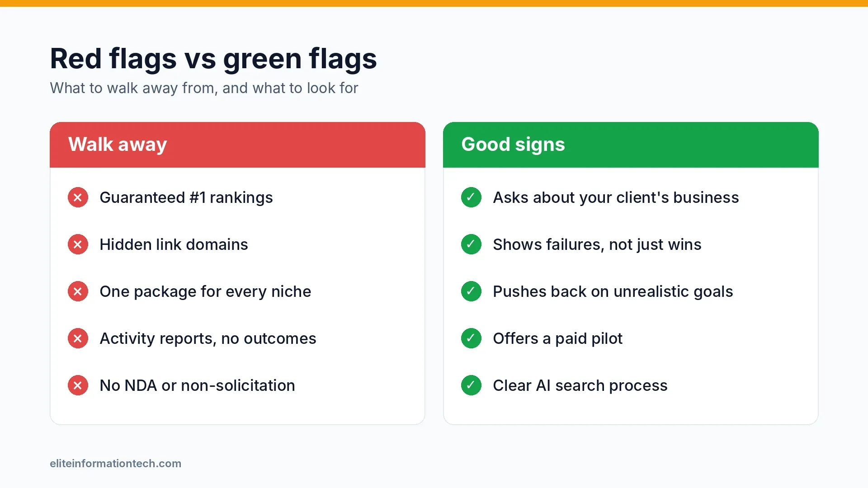The width and height of the screenshot is (868, 488).
Task: Click the red X icon beside Hidden link domains
Action: [x=78, y=244]
